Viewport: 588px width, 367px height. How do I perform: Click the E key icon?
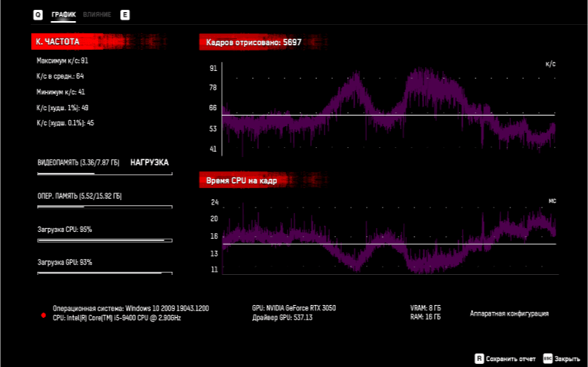tap(125, 14)
